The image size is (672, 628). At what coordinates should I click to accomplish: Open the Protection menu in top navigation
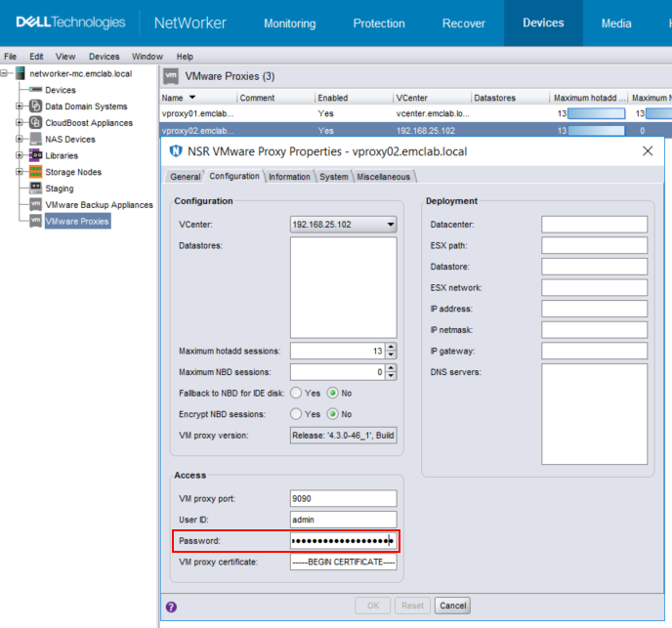coord(379,23)
